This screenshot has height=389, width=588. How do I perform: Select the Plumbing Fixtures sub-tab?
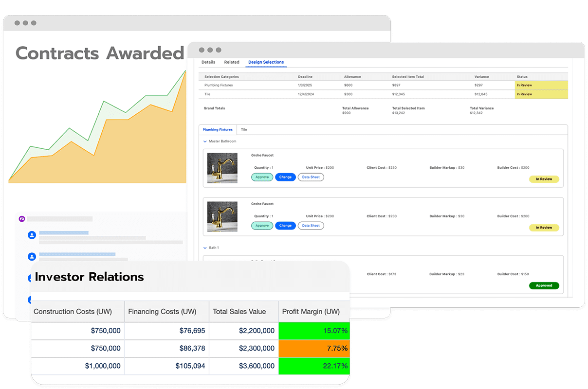coord(218,130)
